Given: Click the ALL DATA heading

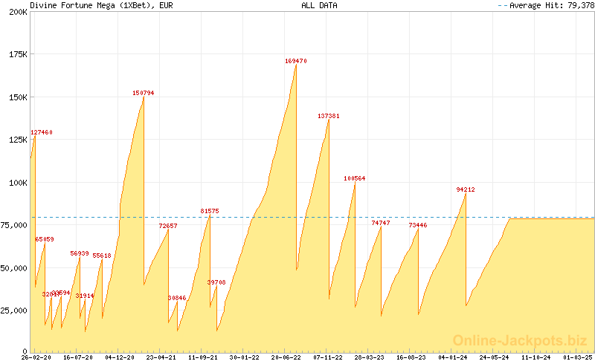Looking at the screenshot, I should click(319, 5).
